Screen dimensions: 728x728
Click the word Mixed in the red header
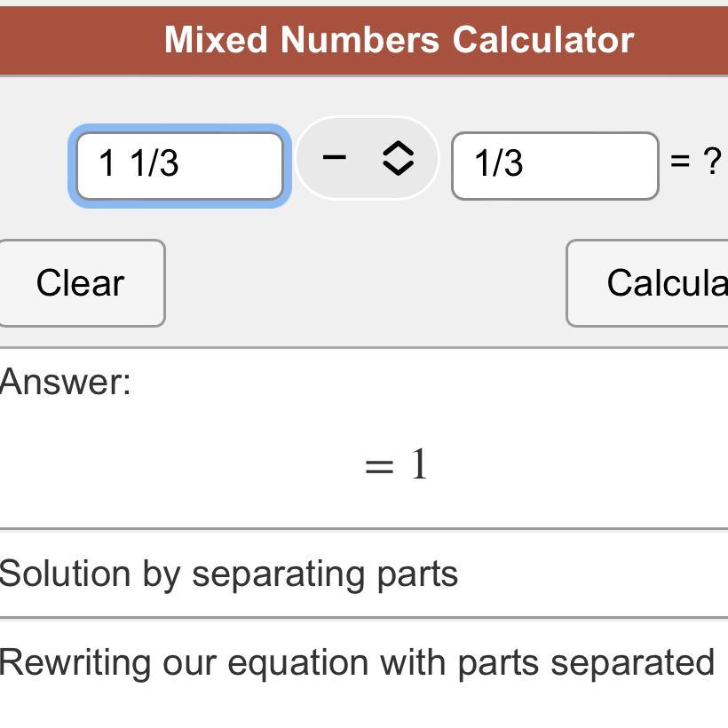pyautogui.click(x=216, y=40)
